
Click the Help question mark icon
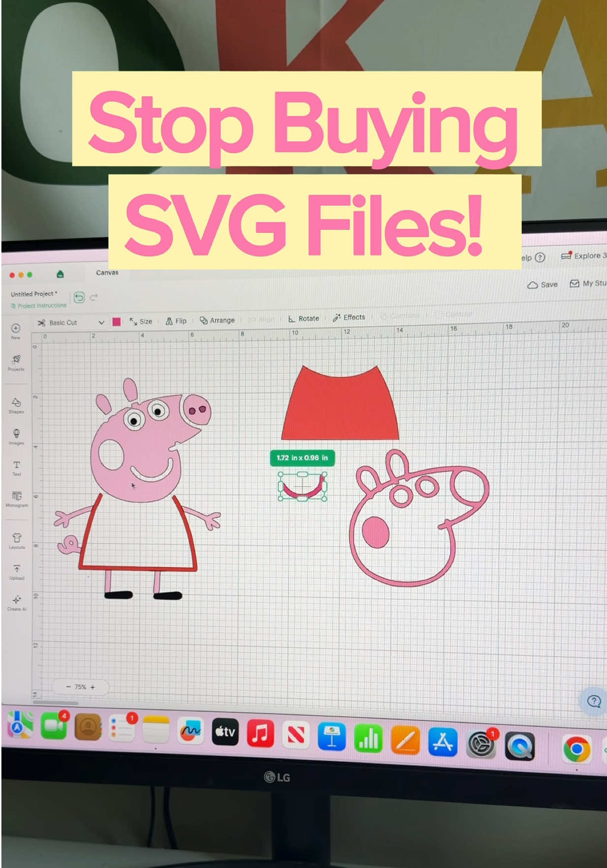coord(540,257)
